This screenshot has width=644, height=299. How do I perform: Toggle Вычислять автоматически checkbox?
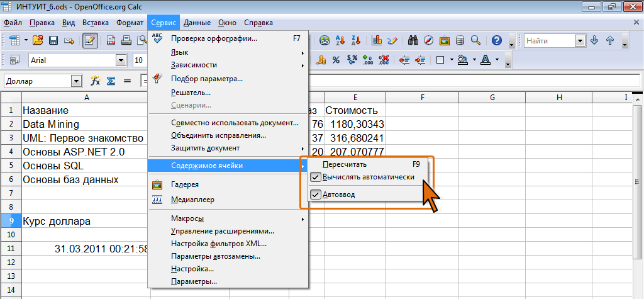(x=316, y=178)
